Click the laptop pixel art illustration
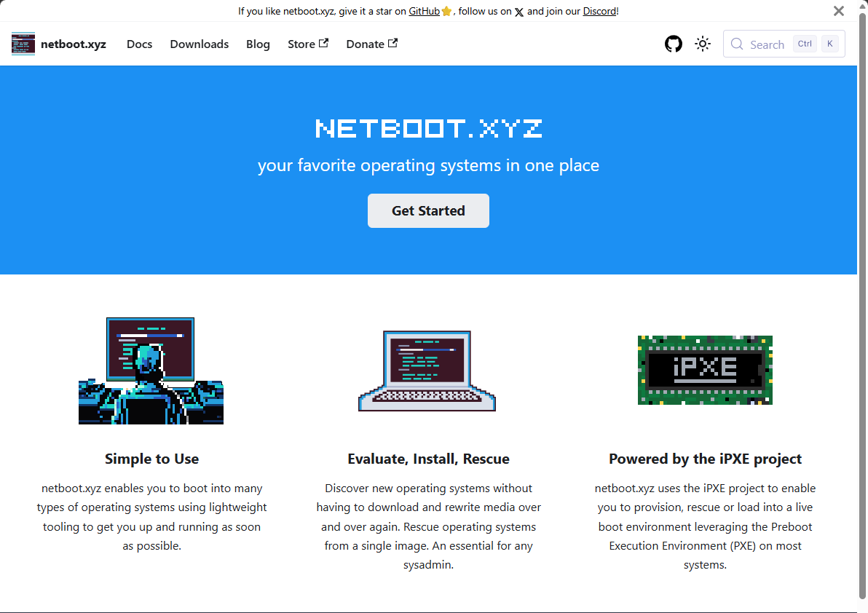Screen dimensions: 868x613 pos(427,371)
